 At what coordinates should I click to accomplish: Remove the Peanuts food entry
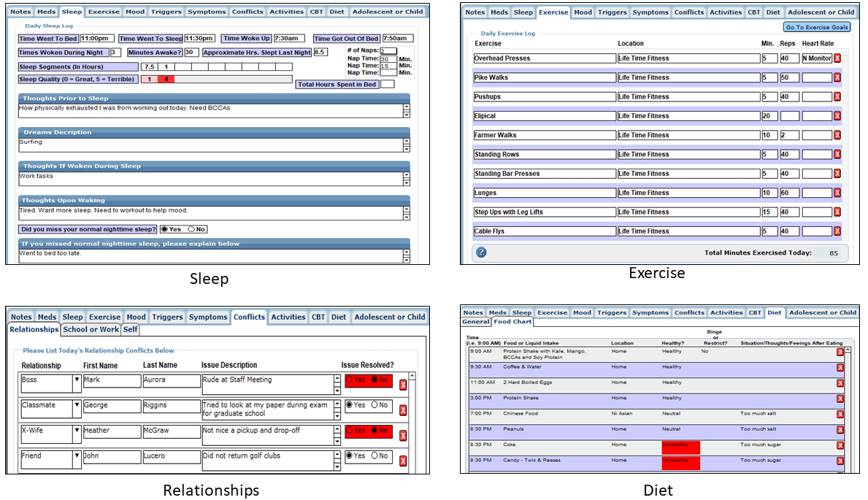(840, 430)
